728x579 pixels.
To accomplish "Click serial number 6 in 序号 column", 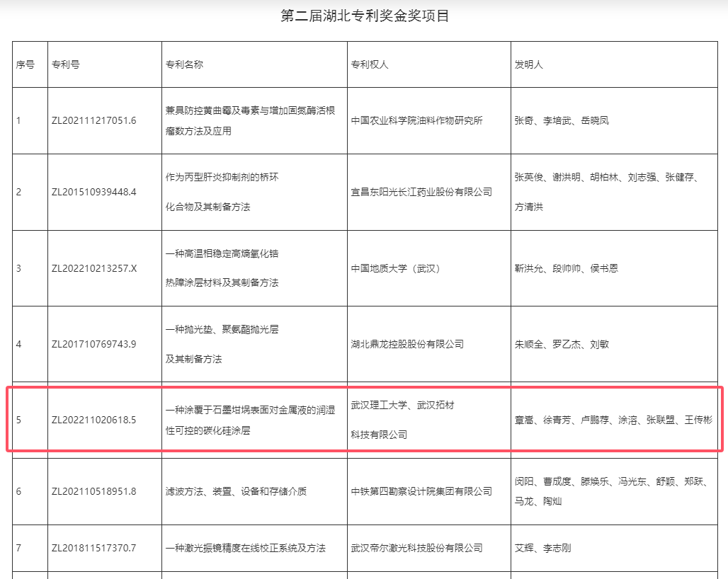I will pos(18,491).
